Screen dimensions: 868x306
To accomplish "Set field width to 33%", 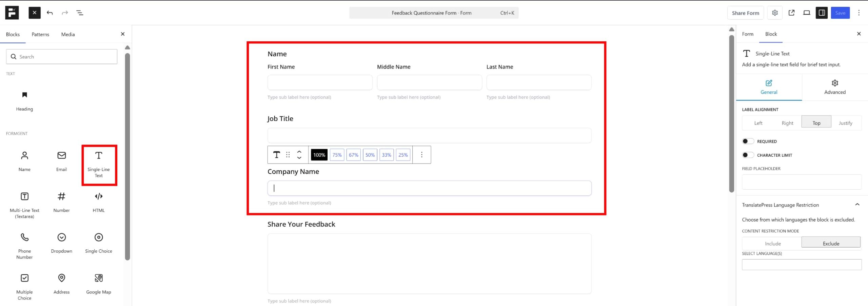I will point(387,155).
